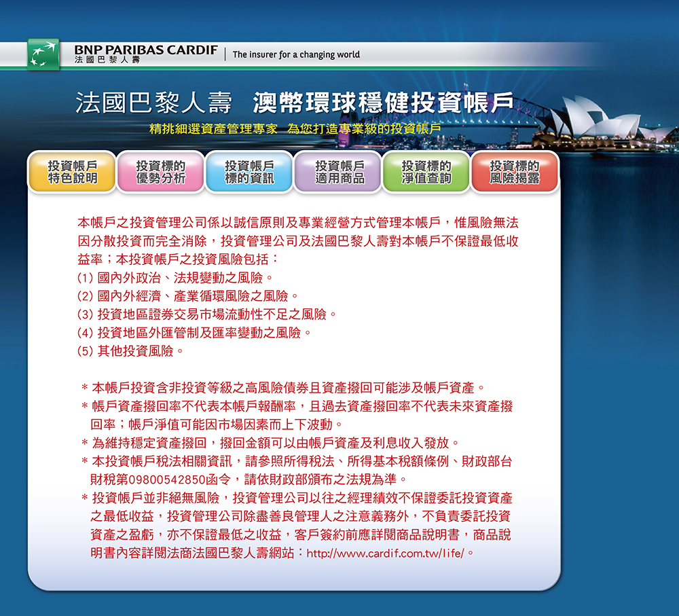The image size is (679, 616).
Task: Click risk item (3) 證券交易市場流動性不足
Action: (x=207, y=314)
